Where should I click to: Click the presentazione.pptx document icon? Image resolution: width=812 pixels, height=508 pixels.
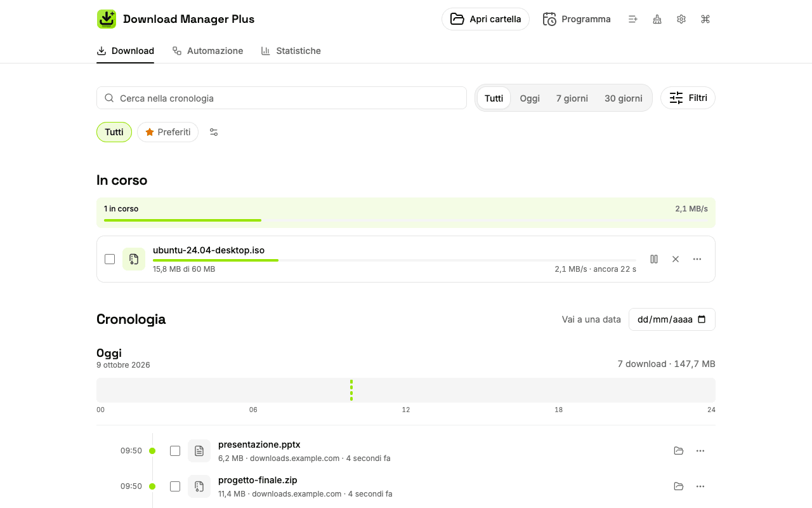199,451
